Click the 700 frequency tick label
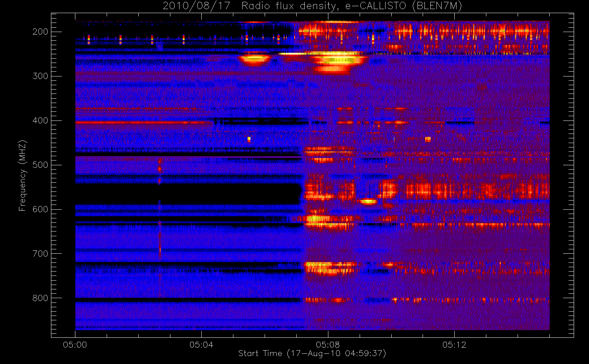The width and height of the screenshot is (589, 364). (40, 254)
